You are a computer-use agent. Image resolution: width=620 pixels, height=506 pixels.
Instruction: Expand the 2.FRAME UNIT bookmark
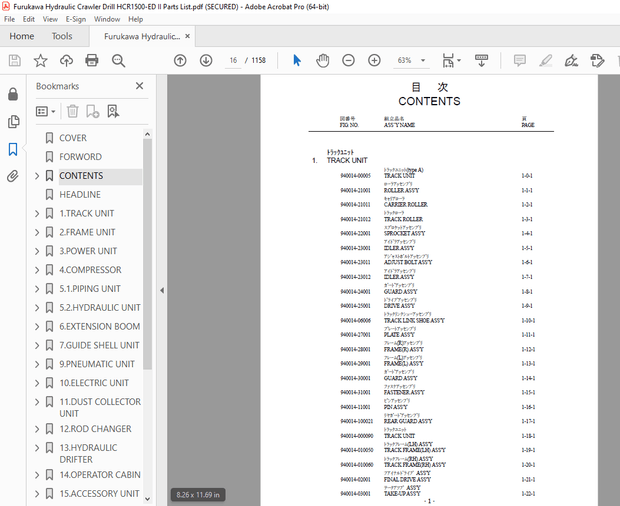(37, 232)
